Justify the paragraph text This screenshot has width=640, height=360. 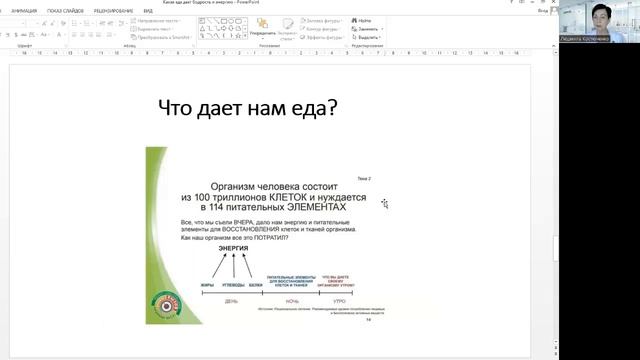click(99, 35)
